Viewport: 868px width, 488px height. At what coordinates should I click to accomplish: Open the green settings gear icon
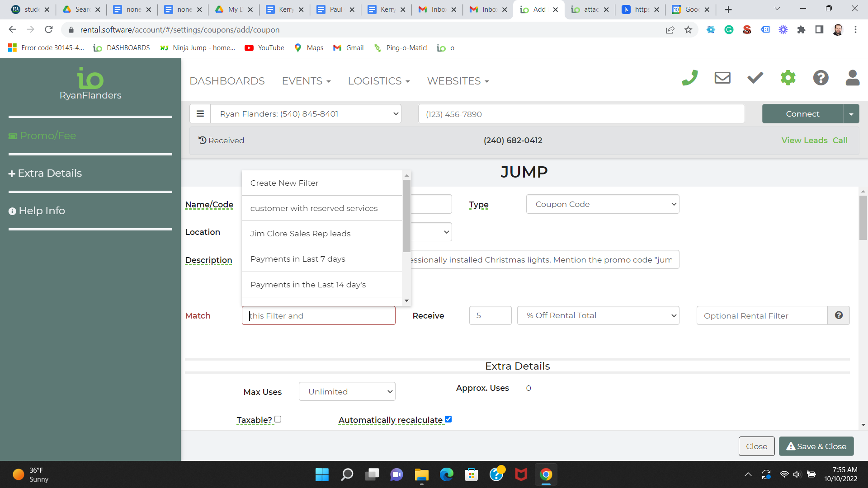coord(788,78)
